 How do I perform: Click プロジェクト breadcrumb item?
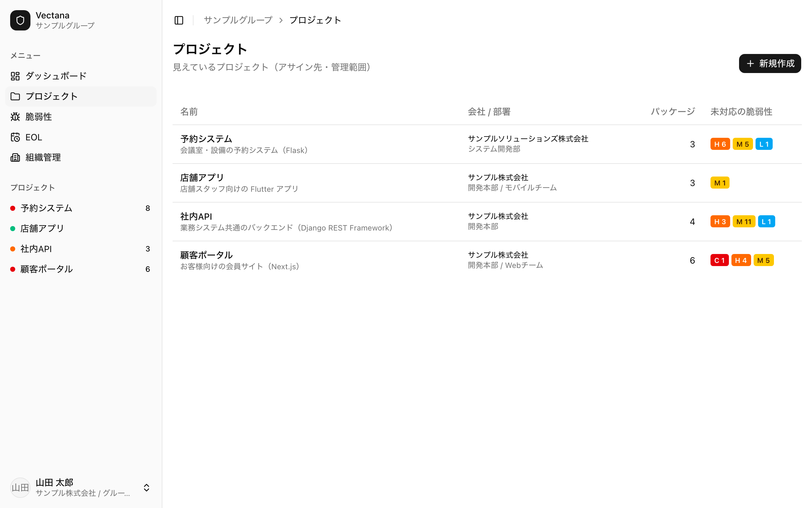pyautogui.click(x=315, y=20)
